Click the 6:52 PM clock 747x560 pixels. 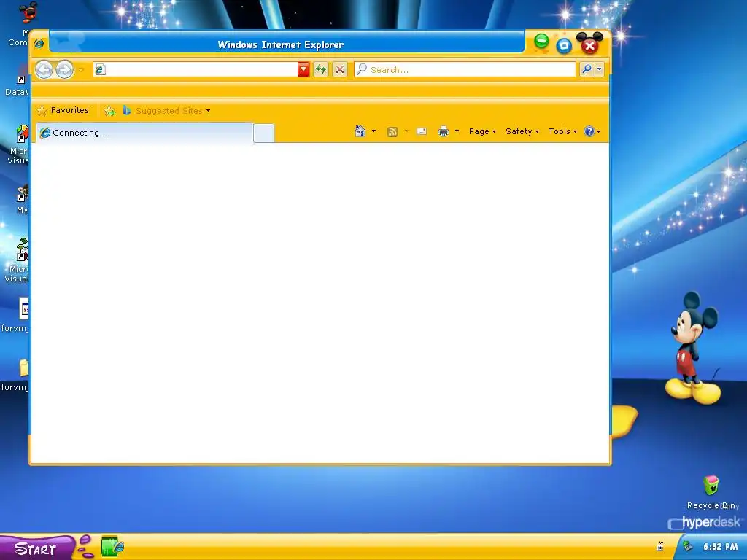click(x=720, y=547)
